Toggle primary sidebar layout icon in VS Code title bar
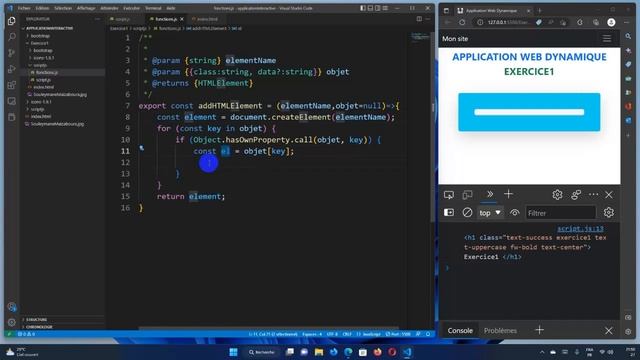This screenshot has width=640, height=360. click(363, 8)
